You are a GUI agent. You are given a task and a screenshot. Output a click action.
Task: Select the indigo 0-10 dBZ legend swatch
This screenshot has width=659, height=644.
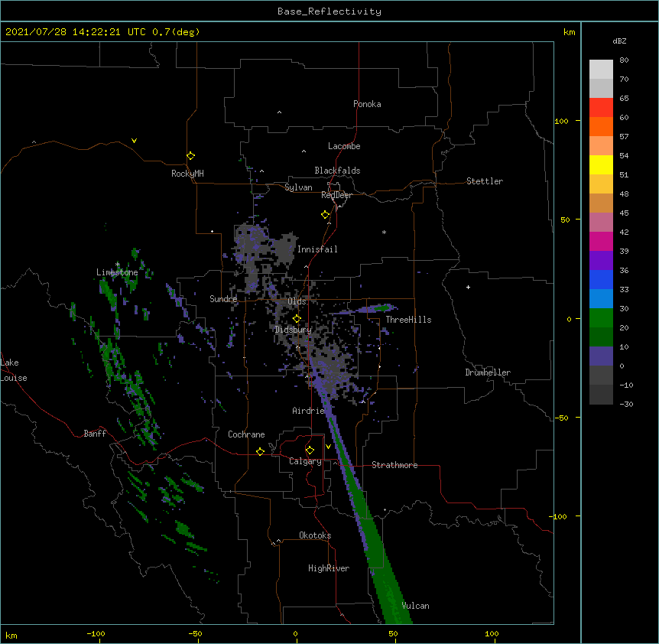click(x=601, y=356)
